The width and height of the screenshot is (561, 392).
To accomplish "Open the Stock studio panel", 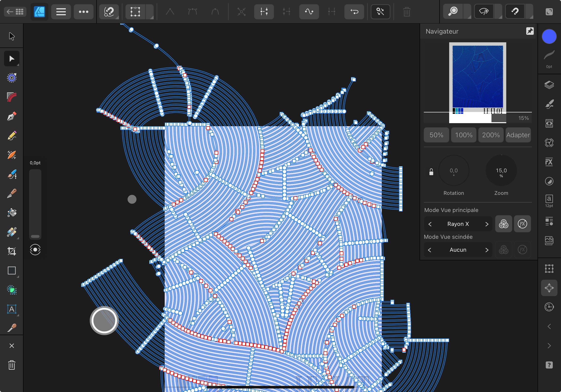I will (x=549, y=240).
